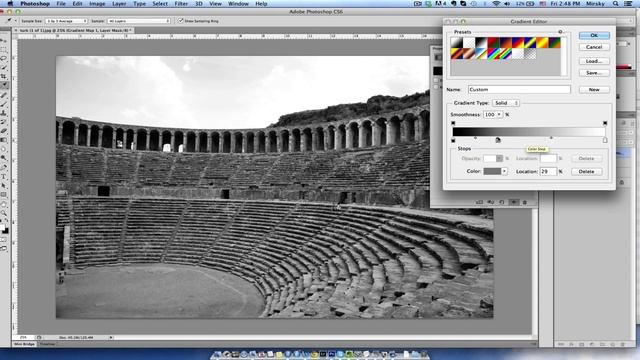This screenshot has height=360, width=640.
Task: Select the History Brush tool
Action: pyautogui.click(x=4, y=122)
